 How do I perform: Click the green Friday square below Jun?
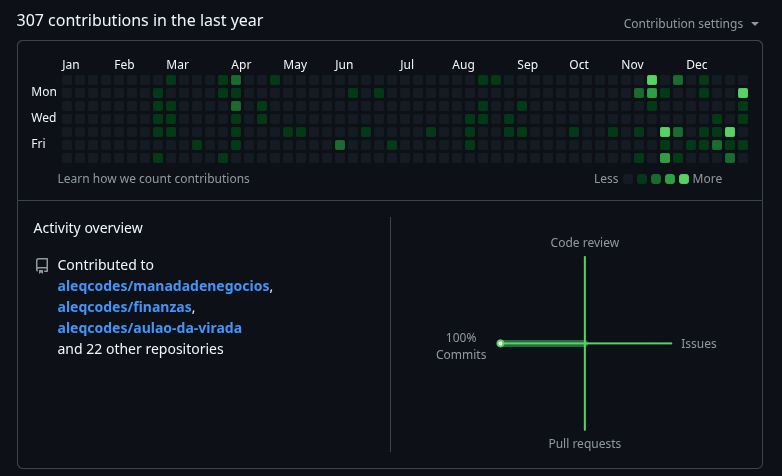click(x=340, y=145)
